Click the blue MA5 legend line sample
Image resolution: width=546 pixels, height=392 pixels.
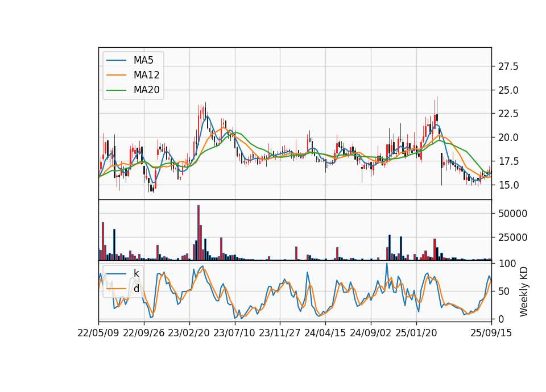point(116,60)
